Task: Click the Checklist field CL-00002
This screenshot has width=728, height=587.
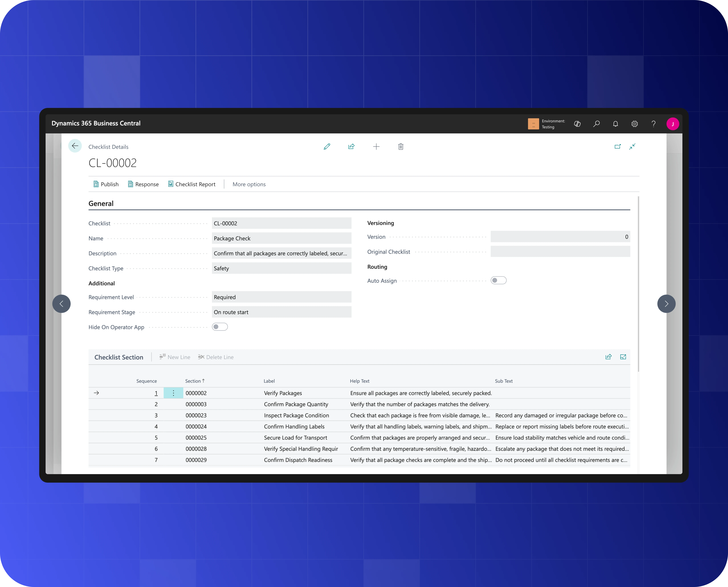Action: point(281,223)
